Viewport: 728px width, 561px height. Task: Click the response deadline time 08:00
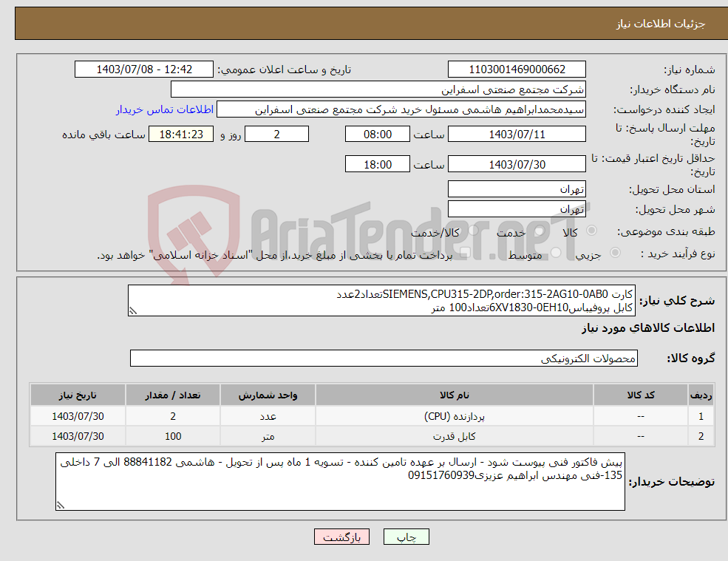click(x=378, y=135)
